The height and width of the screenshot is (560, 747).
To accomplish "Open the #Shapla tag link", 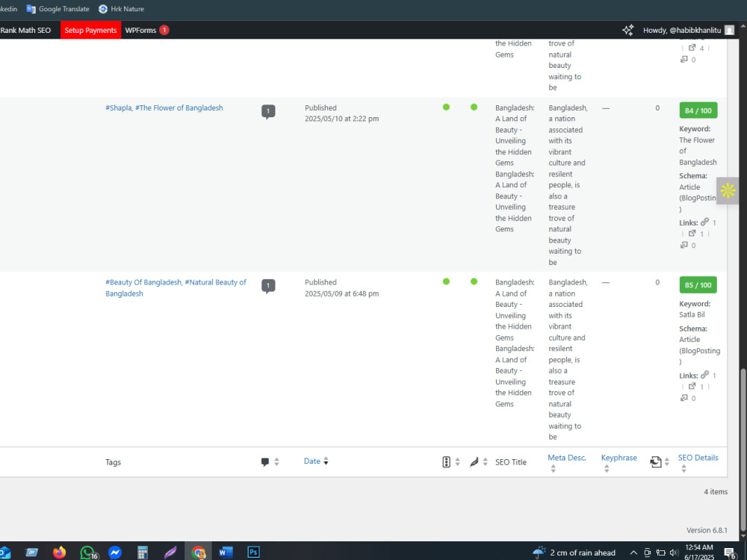I will (119, 108).
